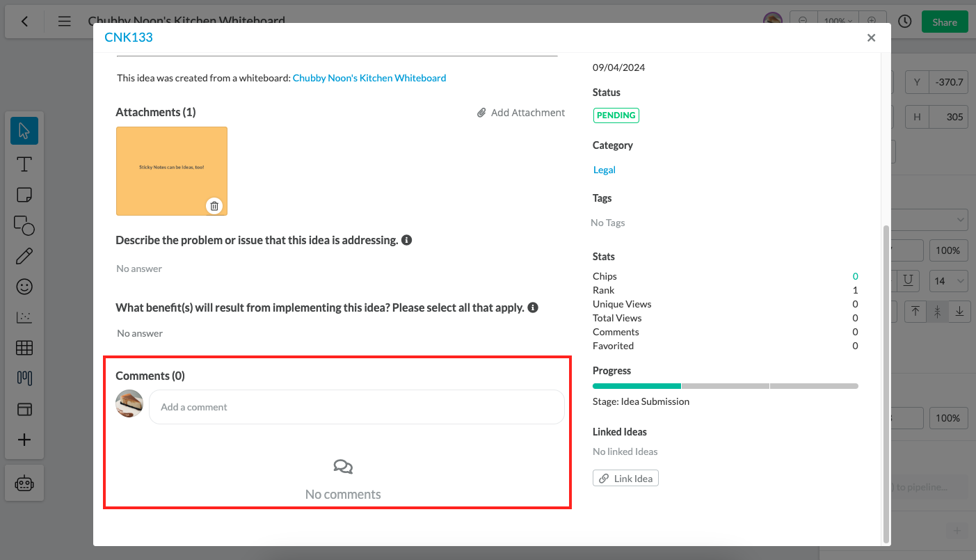Click the dialog vertical scrollbar

(886, 383)
